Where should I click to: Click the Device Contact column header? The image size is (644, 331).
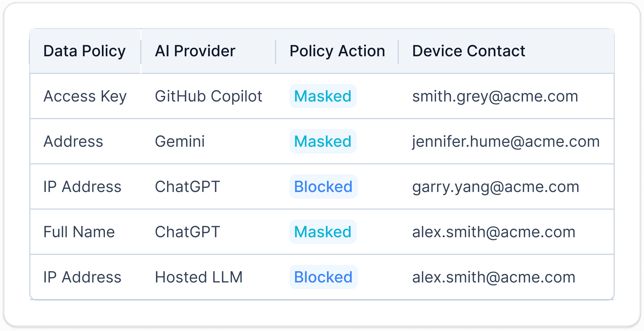pyautogui.click(x=468, y=51)
